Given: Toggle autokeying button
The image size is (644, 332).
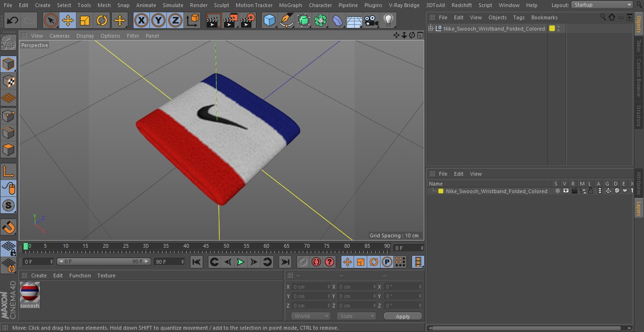Looking at the screenshot, I should point(316,262).
